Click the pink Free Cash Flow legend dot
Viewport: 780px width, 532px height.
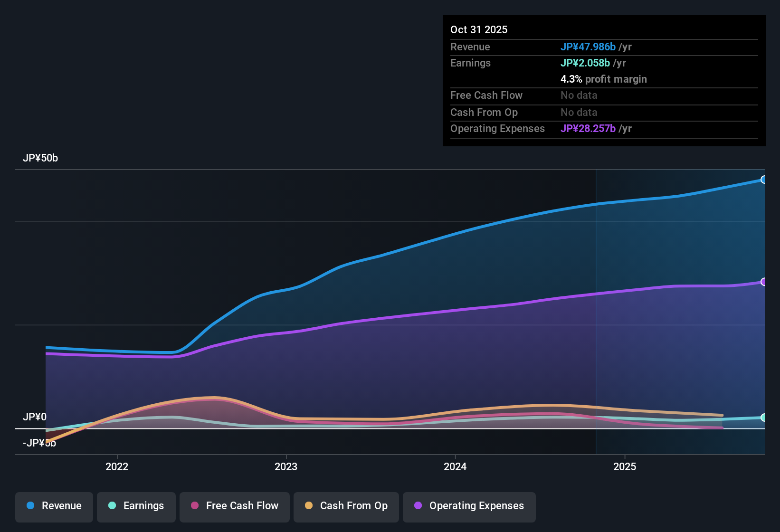point(194,506)
